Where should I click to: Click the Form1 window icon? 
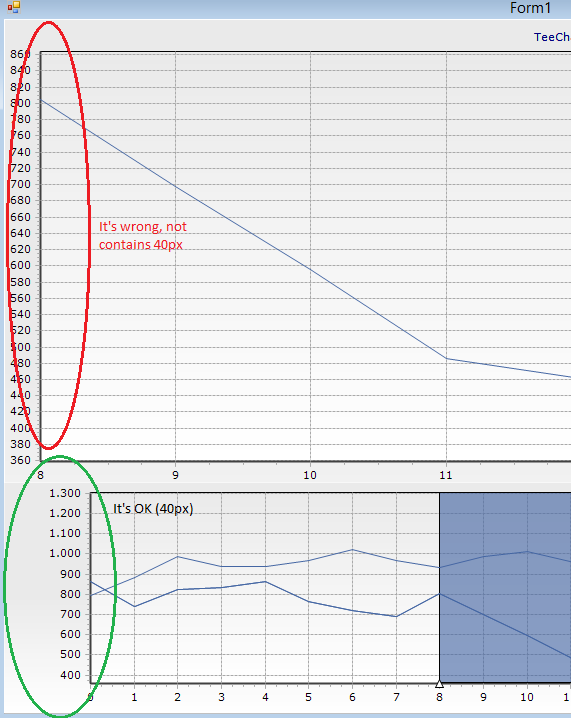[14, 7]
